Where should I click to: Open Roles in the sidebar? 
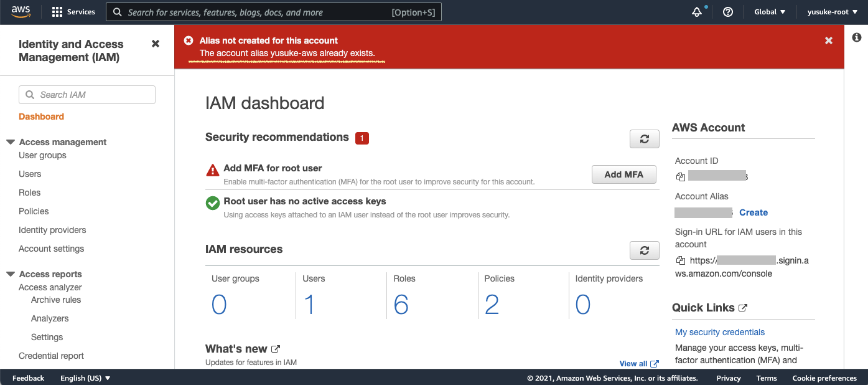(x=29, y=192)
